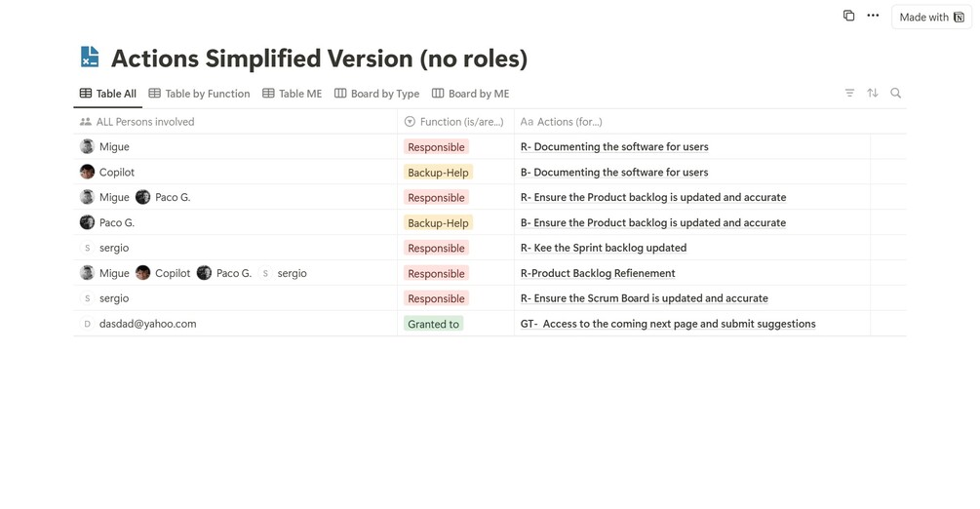Image resolution: width=980 pixels, height=509 pixels.
Task: Open the Function column header menu
Action: coord(453,122)
